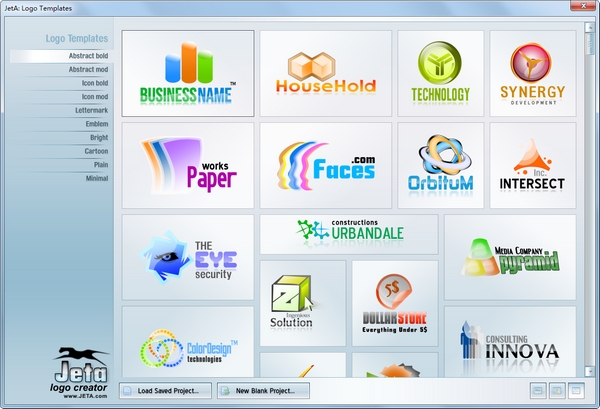Select the Faces.com logo template

coord(326,165)
